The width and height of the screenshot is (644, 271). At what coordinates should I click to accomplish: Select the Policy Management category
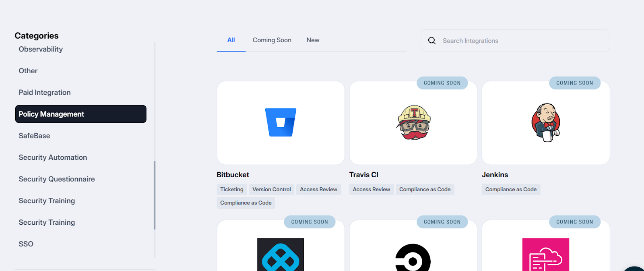click(x=81, y=114)
